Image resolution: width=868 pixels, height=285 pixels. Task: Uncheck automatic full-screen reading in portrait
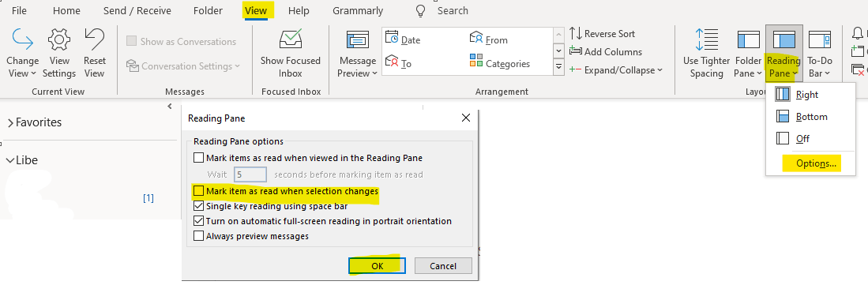[199, 221]
